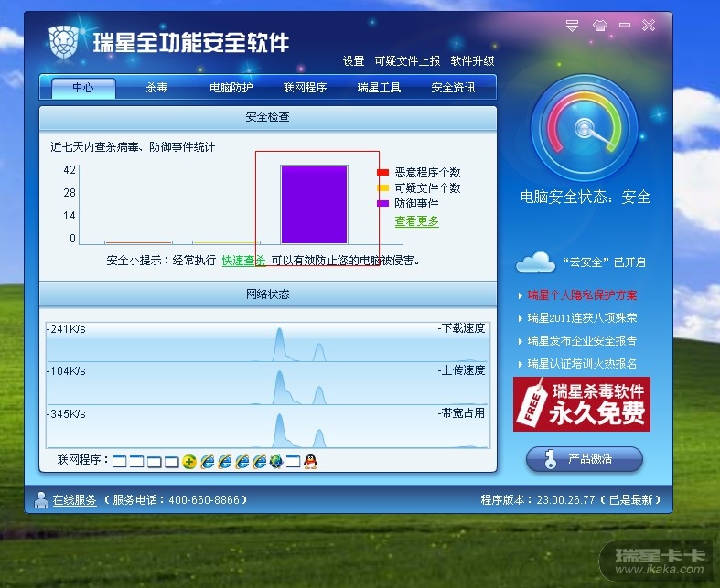Click the 可疑文件个数 legend label
Viewport: 720px width, 588px height.
(427, 187)
